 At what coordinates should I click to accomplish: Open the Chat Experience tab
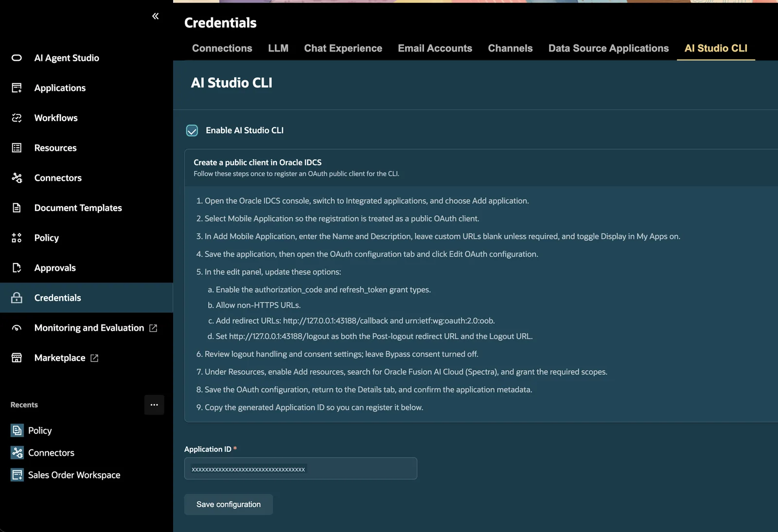point(343,48)
